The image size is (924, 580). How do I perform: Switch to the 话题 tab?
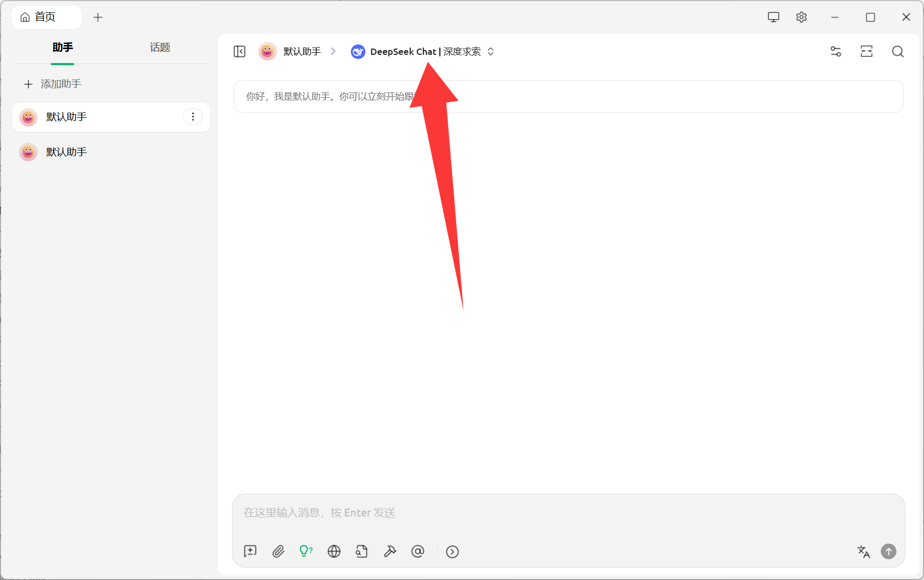160,48
